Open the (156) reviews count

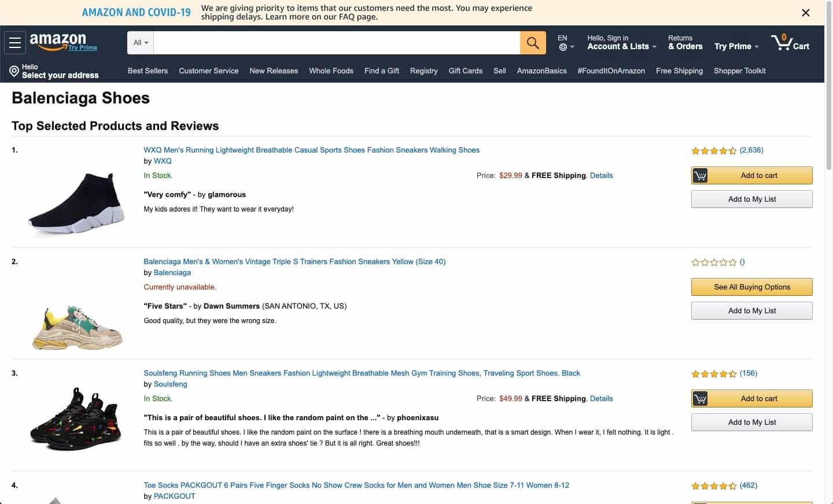point(749,373)
